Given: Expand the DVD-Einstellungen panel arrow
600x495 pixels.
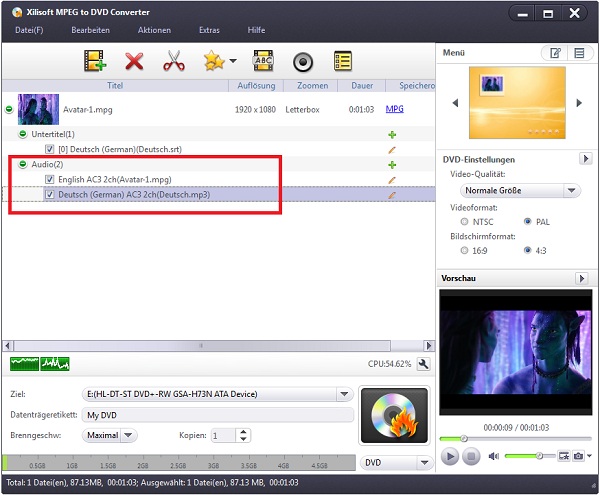Looking at the screenshot, I should click(x=585, y=159).
